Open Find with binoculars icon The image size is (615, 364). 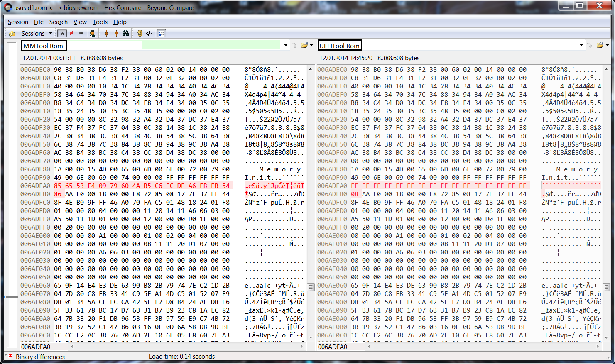tap(125, 33)
